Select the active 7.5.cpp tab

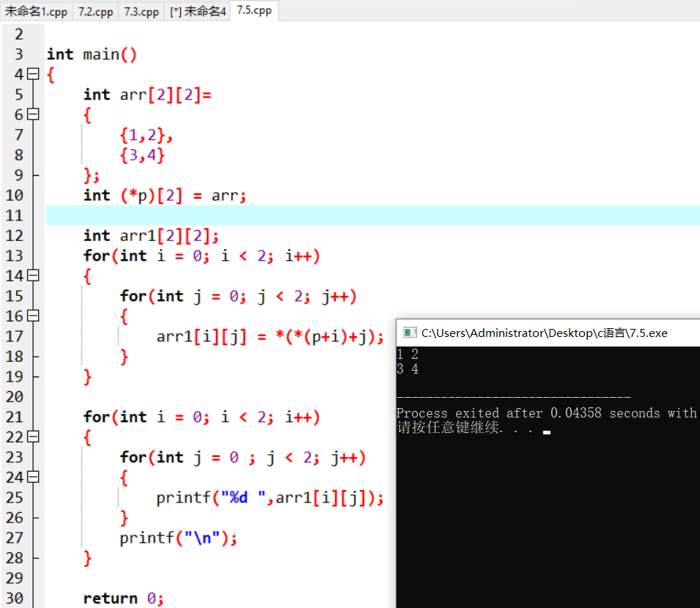(x=254, y=10)
